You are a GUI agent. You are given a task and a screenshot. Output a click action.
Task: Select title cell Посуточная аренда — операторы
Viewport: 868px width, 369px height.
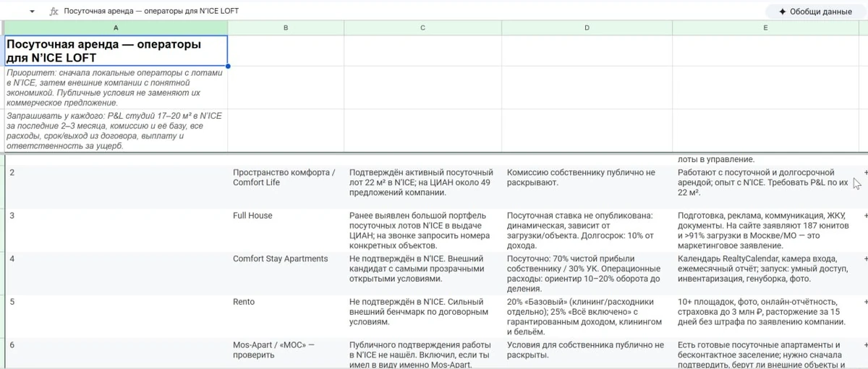tap(116, 51)
